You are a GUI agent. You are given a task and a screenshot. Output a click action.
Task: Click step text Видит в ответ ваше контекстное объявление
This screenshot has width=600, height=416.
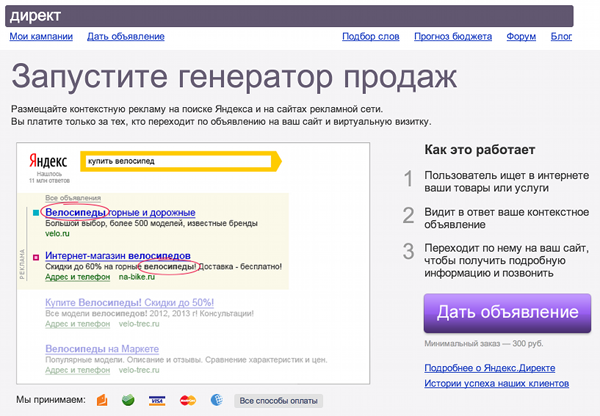pos(507,218)
